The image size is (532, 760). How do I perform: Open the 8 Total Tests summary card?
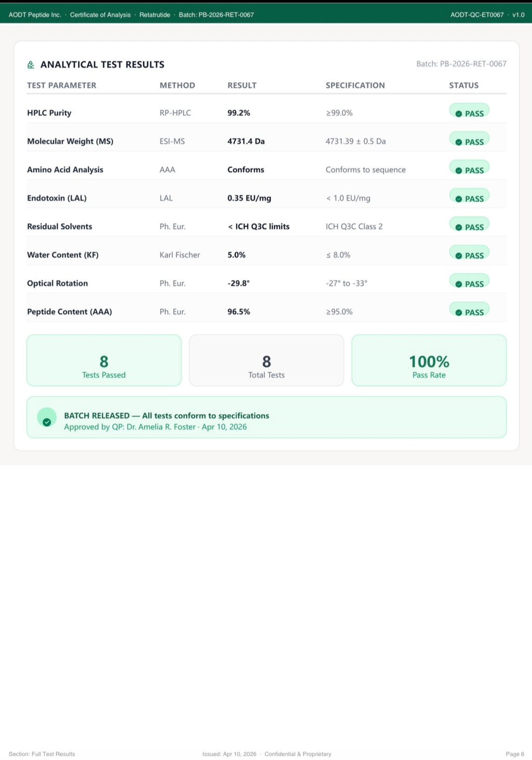coord(267,361)
